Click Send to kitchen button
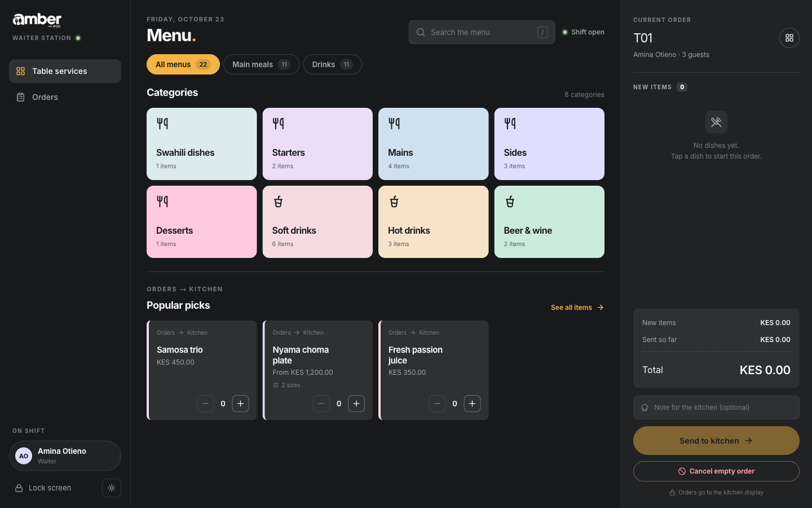 coord(716,441)
